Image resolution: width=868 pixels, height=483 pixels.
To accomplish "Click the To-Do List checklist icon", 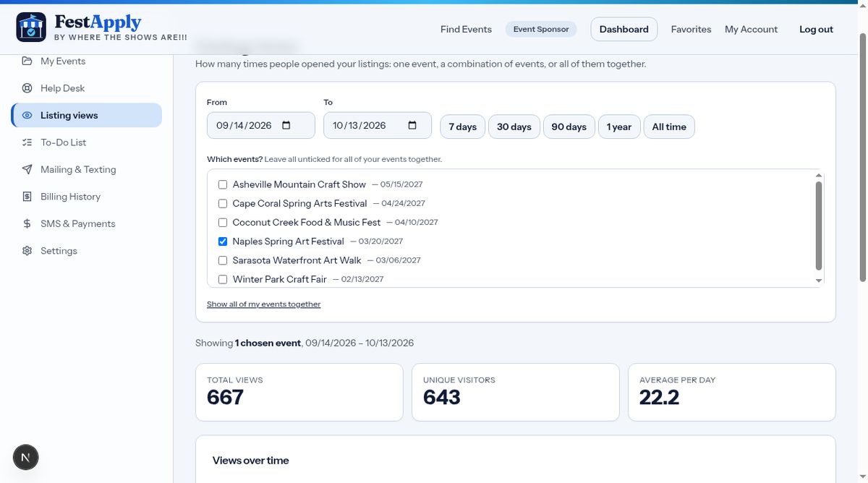I will pos(27,142).
